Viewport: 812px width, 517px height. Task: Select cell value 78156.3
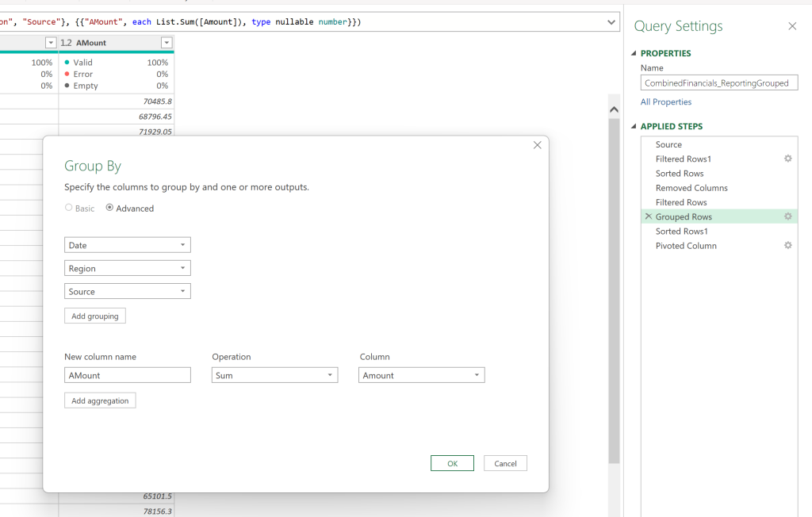click(116, 511)
